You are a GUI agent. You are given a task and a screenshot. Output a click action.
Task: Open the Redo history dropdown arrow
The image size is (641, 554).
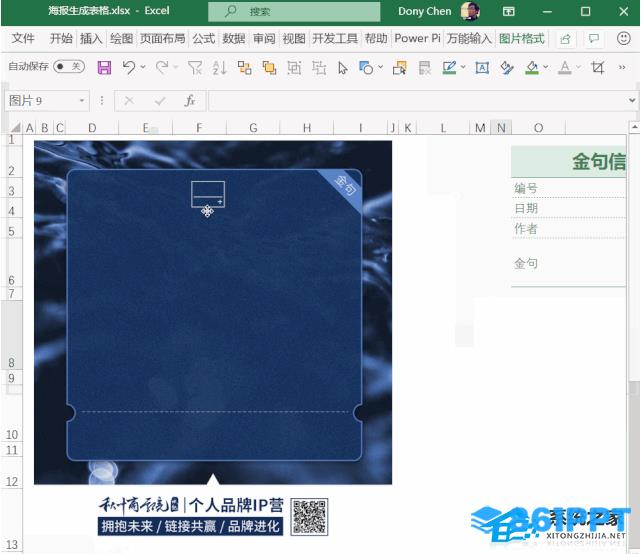pos(176,67)
